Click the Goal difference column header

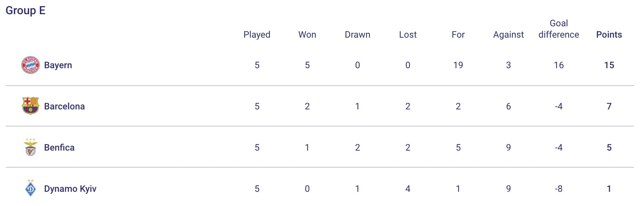click(x=559, y=29)
